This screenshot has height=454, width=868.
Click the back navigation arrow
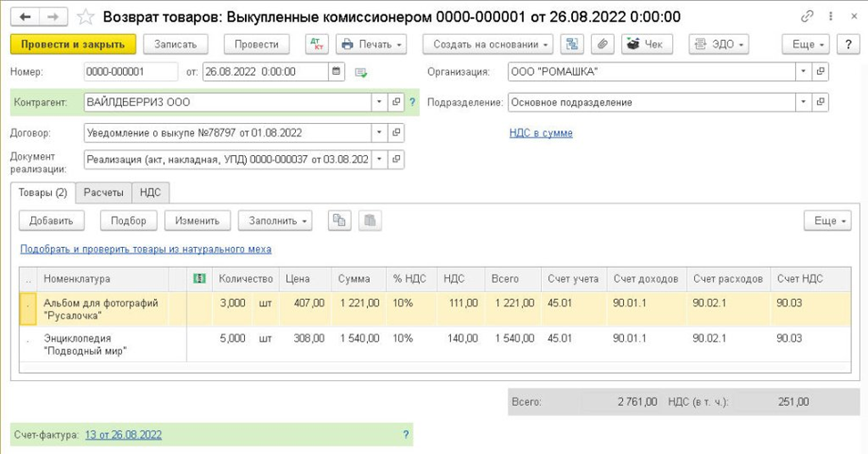pyautogui.click(x=26, y=17)
